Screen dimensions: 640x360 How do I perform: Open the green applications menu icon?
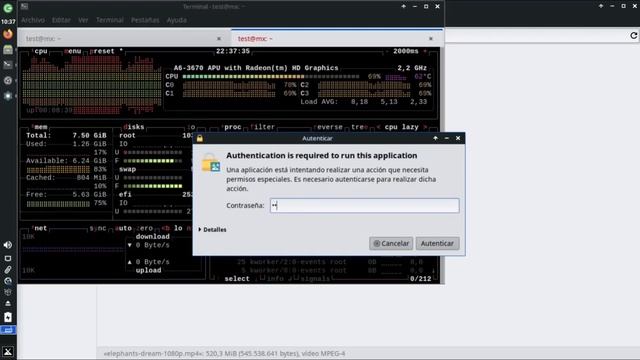pos(8,8)
